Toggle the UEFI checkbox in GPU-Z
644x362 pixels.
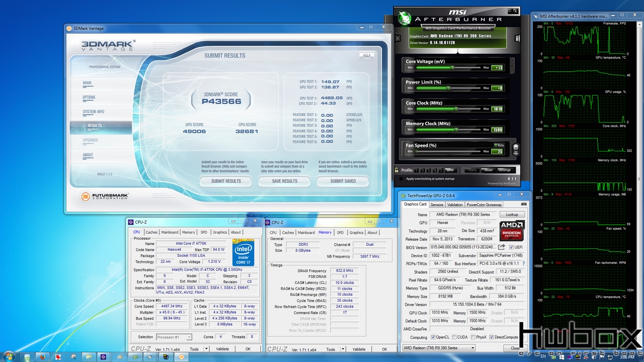coord(511,247)
